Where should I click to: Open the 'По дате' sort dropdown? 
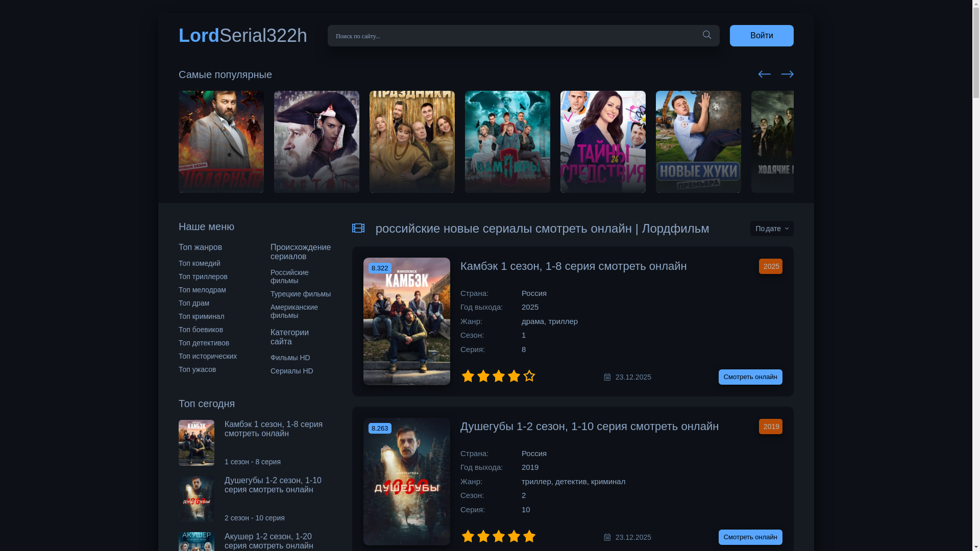771,229
